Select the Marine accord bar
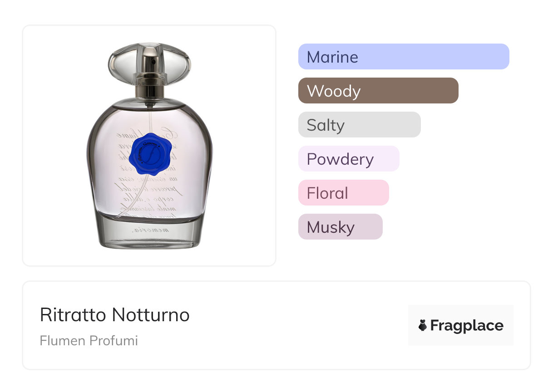 click(403, 57)
